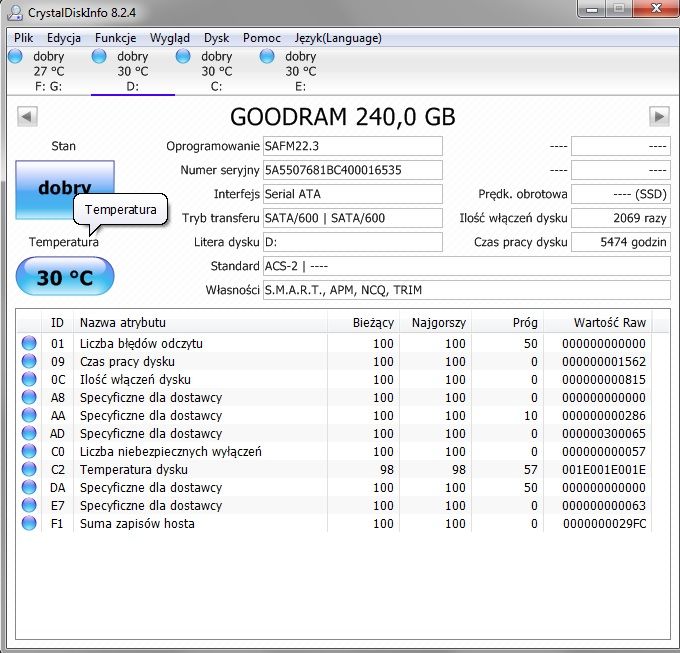Screen dimensions: 680x653
Task: Open the Funkcje menu
Action: tap(115, 38)
